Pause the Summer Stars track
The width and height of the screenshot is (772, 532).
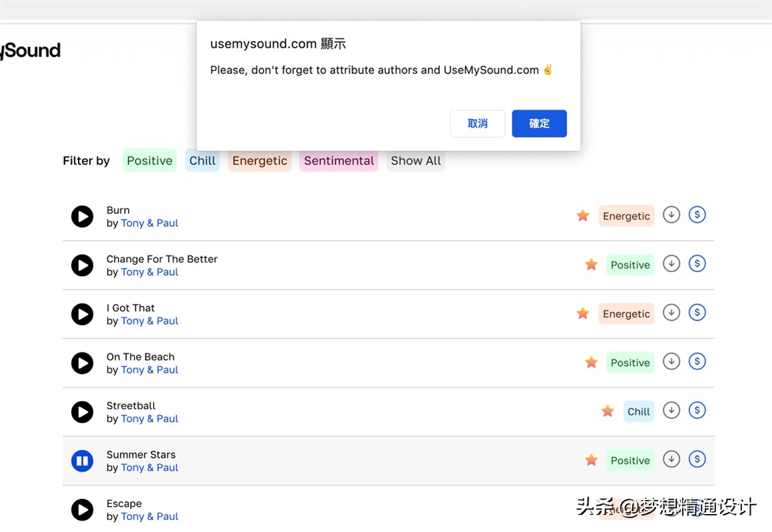83,461
